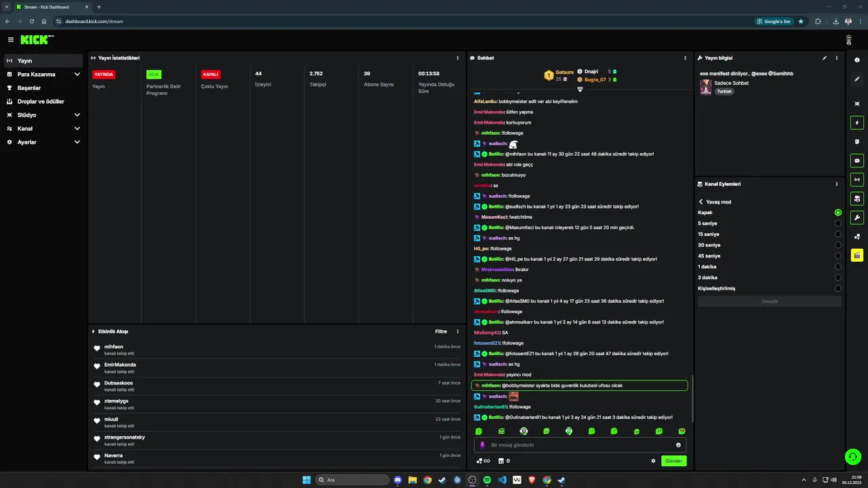Screen dimensions: 868x488
Task: Open Kanal Eylemleri panel three-dot menu
Action: [x=837, y=184]
